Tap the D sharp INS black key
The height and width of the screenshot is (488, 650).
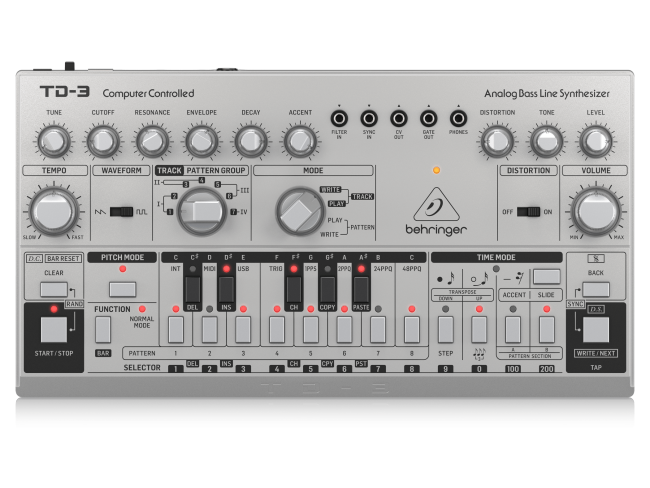(226, 289)
